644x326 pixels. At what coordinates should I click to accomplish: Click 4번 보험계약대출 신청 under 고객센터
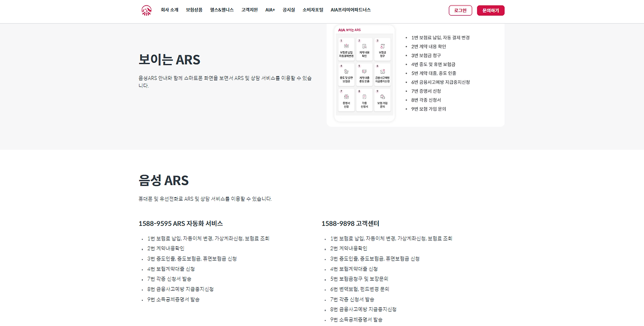tap(354, 269)
